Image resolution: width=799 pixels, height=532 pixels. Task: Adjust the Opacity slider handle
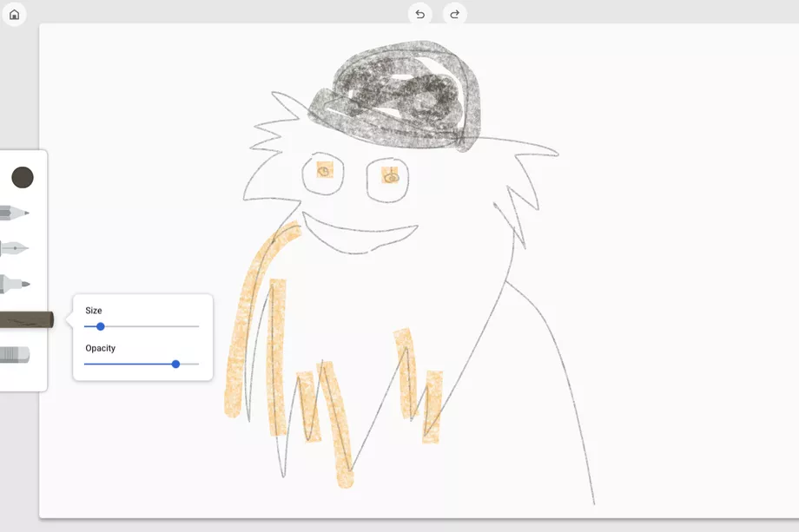[175, 364]
